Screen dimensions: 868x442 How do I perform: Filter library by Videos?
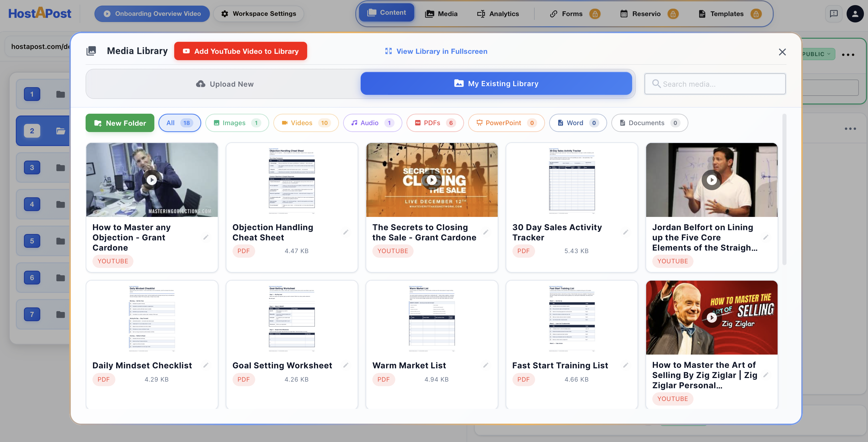click(x=306, y=123)
